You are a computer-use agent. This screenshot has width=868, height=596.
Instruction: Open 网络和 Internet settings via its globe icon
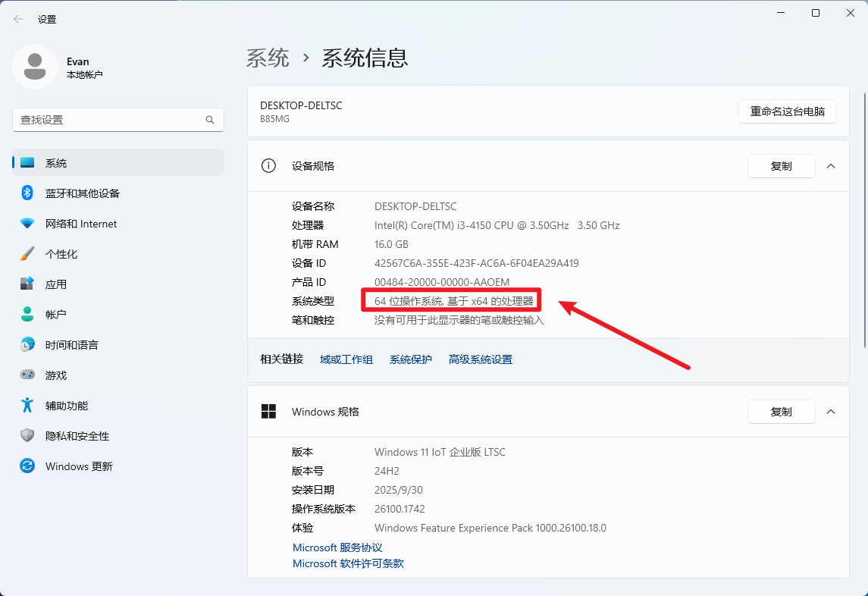[27, 223]
